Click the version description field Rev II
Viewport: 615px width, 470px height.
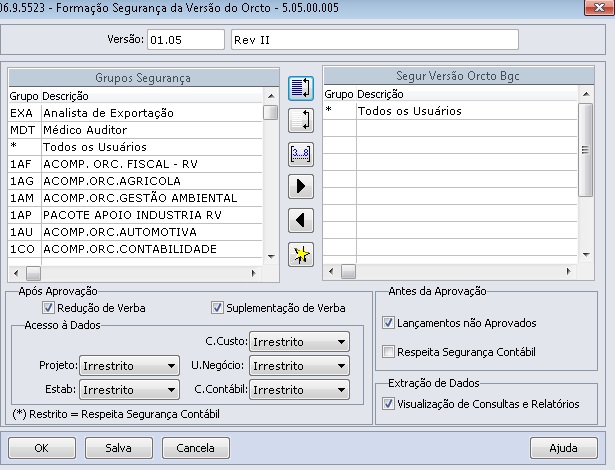click(375, 40)
